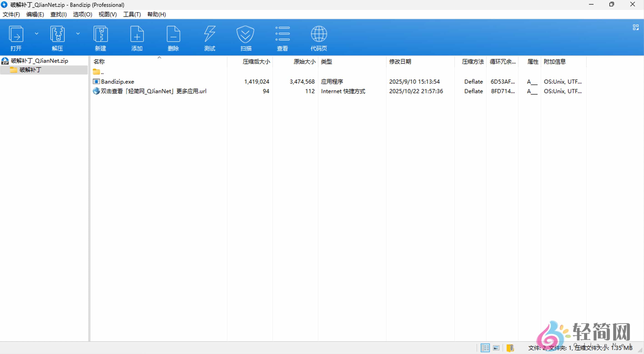Screen dimensions: 644x354
Task: Scan archive for viruses via 扫描
Action: pos(246,37)
